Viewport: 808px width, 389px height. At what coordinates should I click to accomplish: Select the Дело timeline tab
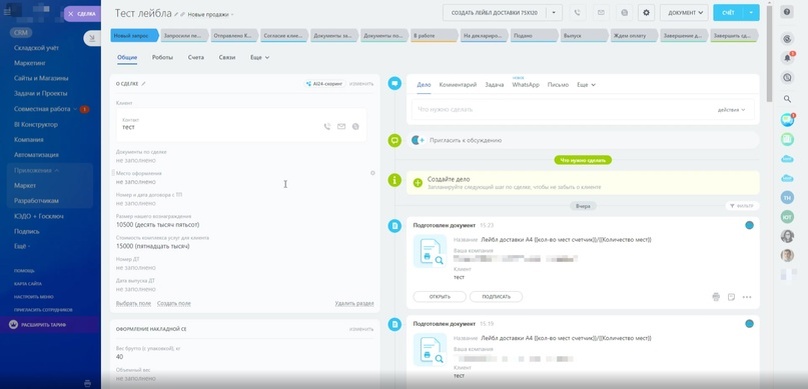click(x=424, y=84)
